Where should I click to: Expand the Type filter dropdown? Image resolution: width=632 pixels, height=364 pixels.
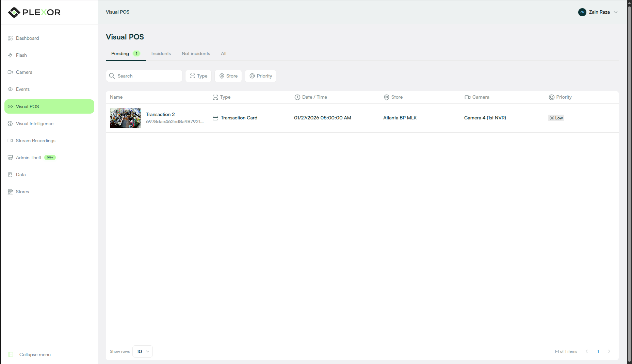tap(198, 76)
